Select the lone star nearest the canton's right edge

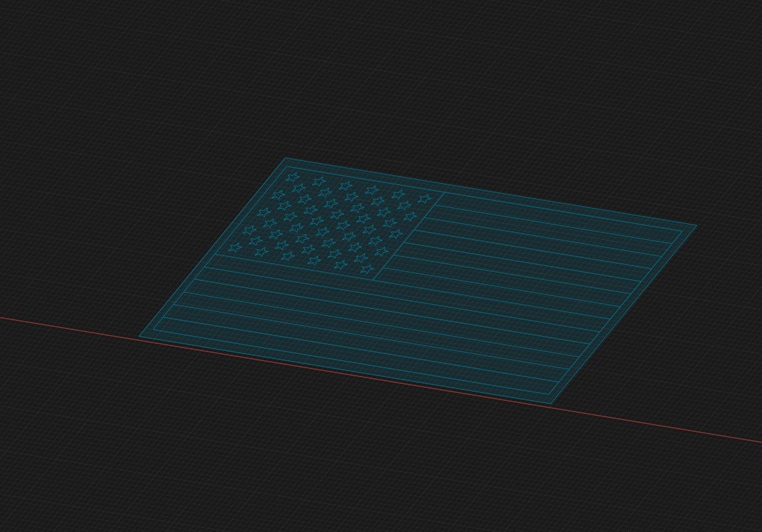point(424,198)
